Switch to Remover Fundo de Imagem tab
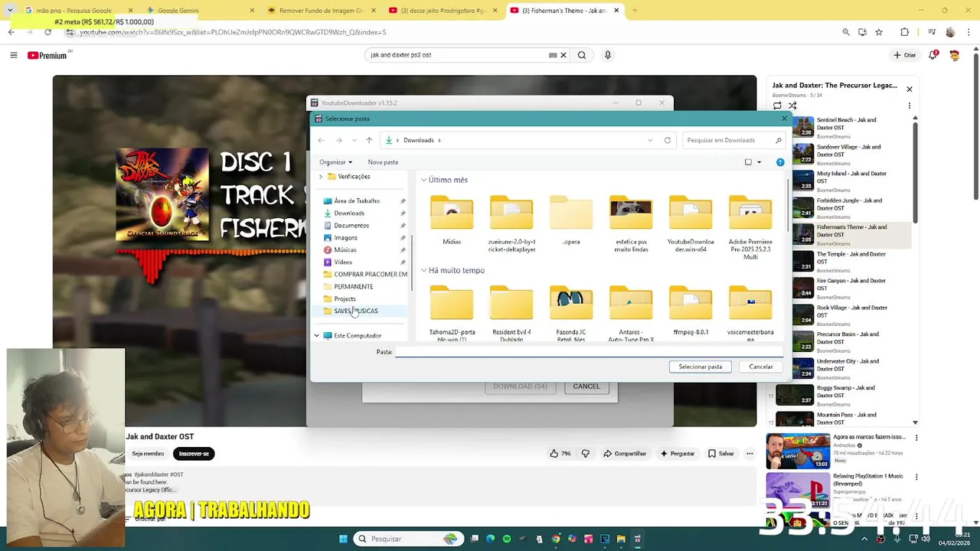The width and height of the screenshot is (980, 551). pyautogui.click(x=321, y=11)
